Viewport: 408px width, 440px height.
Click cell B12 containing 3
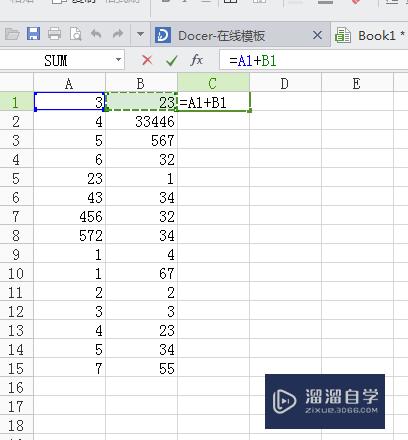coord(141,310)
